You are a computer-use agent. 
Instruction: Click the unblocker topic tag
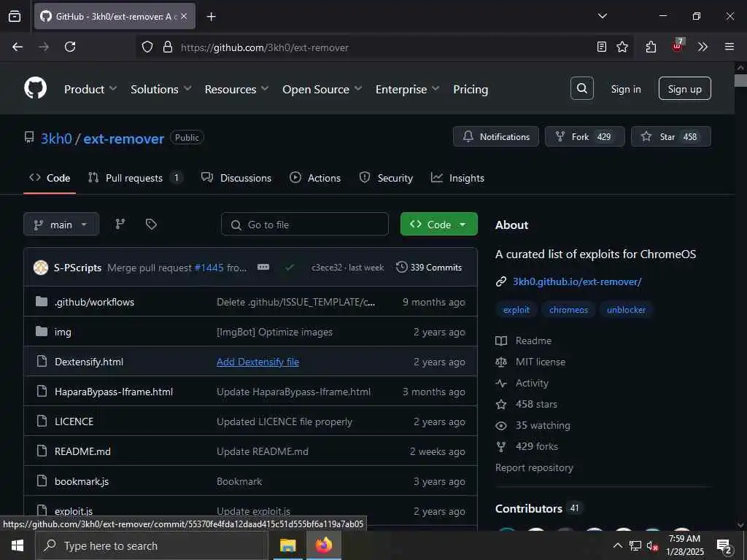click(626, 310)
